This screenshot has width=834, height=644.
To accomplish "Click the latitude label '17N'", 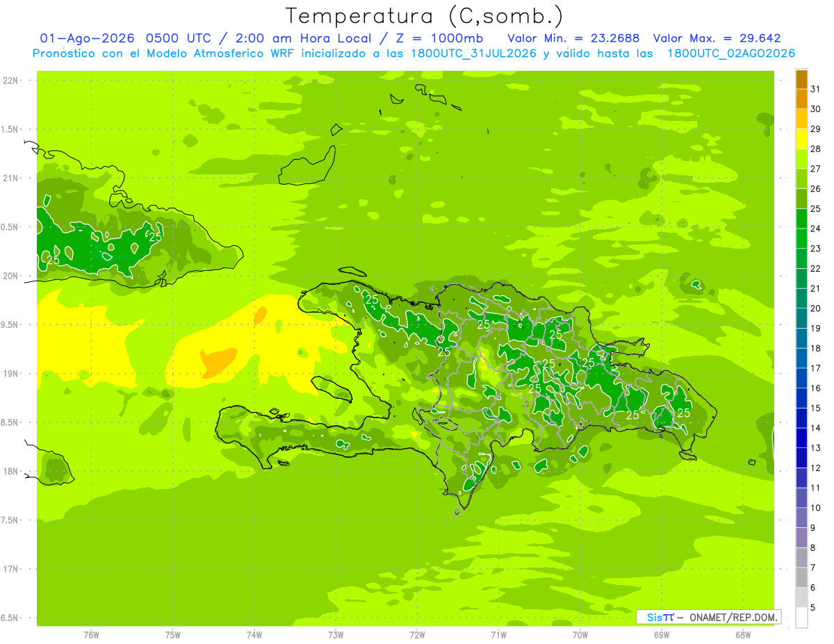I will point(12,570).
